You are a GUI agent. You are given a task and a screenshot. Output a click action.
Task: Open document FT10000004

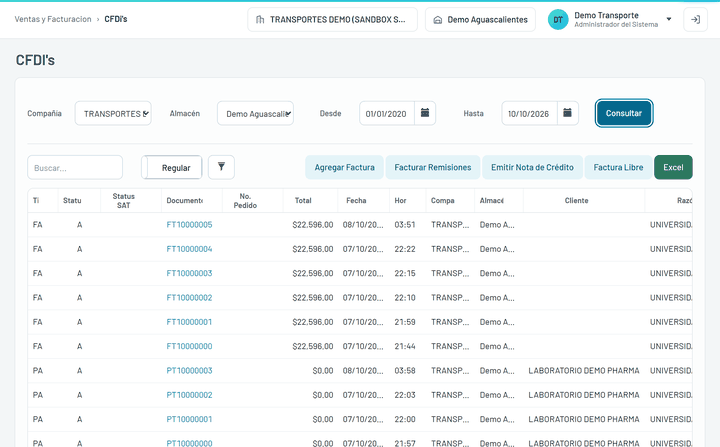pyautogui.click(x=189, y=249)
